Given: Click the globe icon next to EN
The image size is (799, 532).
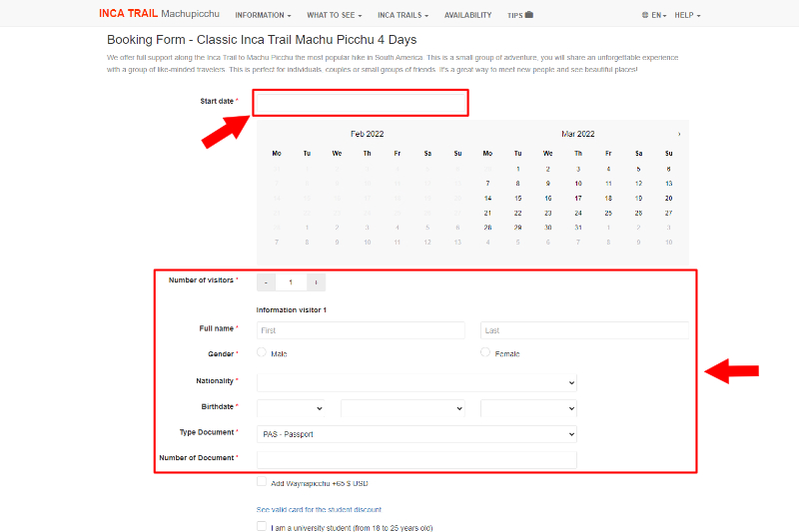Looking at the screenshot, I should point(645,15).
